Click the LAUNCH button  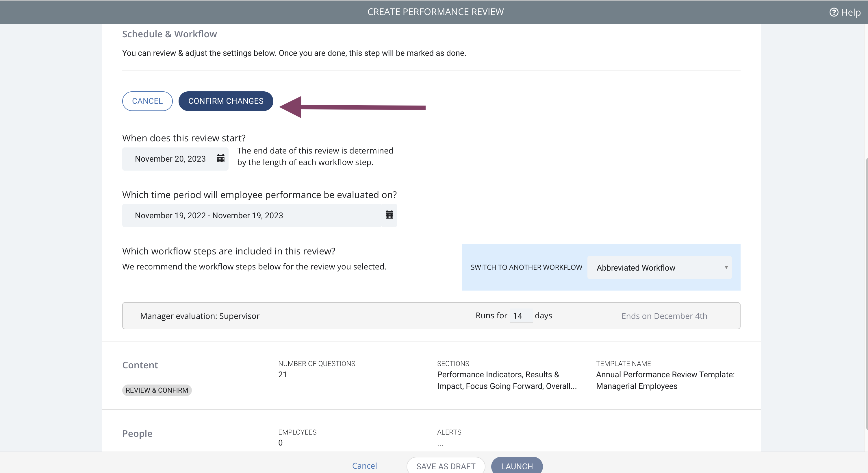(517, 465)
